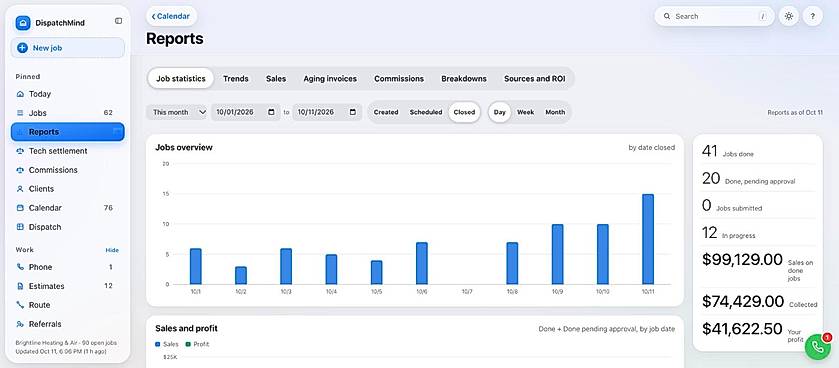Click the 10/2 bar in Jobs overview
The width and height of the screenshot is (839, 368).
tap(241, 275)
